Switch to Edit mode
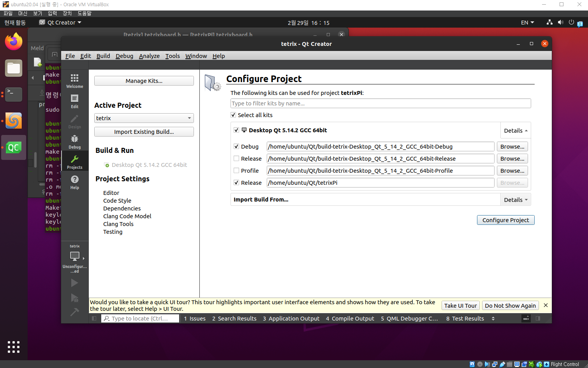Screen dimensions: 588x368 click(x=74, y=101)
